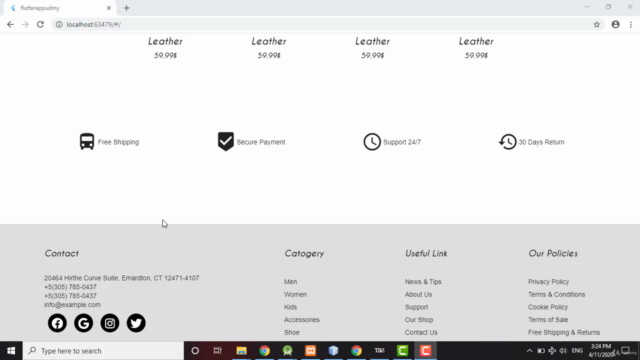Open the Instagram social icon

110,323
